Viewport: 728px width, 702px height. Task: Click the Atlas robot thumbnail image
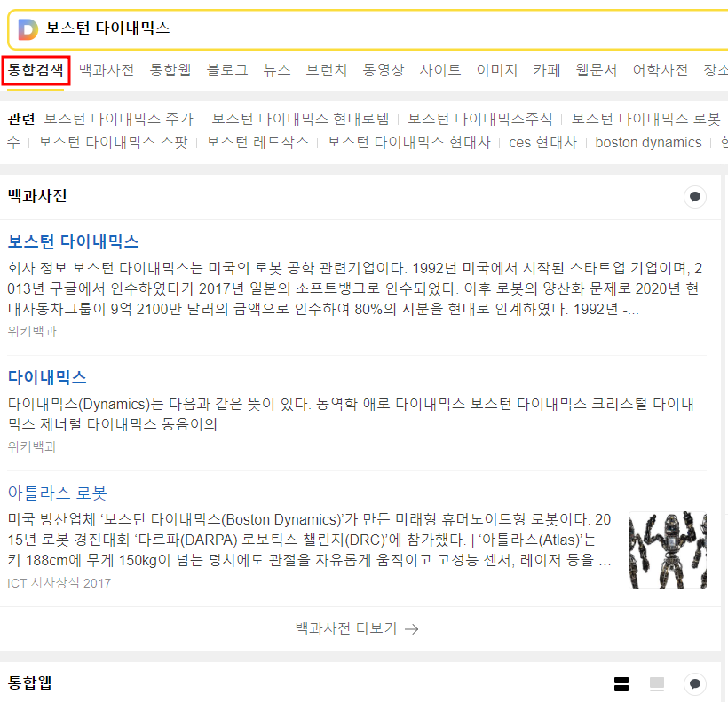tap(668, 550)
